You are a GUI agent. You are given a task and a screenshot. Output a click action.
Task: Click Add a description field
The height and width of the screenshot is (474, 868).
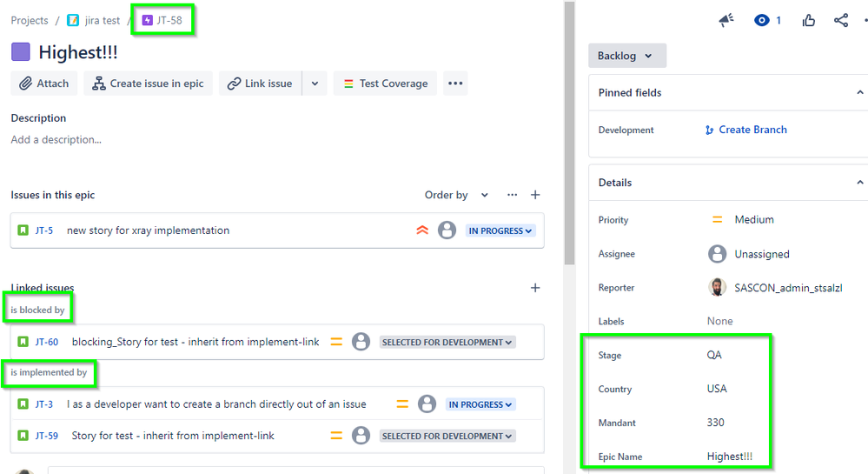(56, 140)
